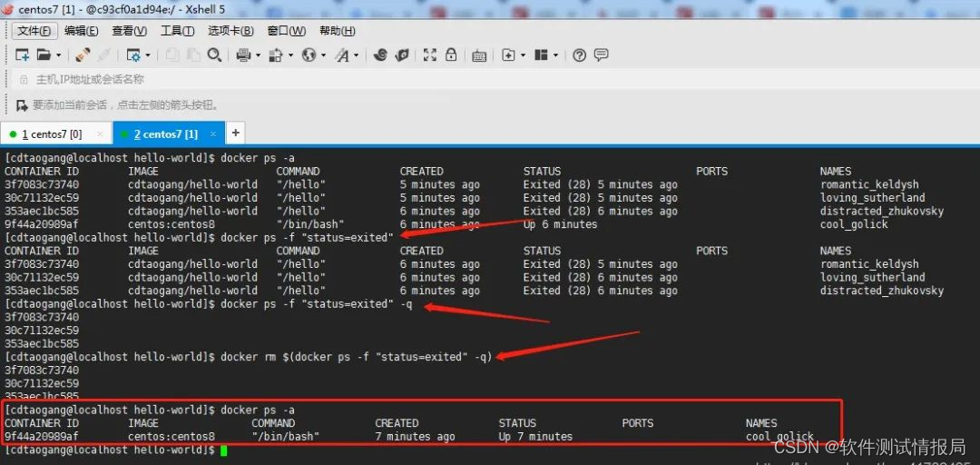This screenshot has height=465, width=980.
Task: Click the globe encoding icon
Action: click(x=309, y=55)
